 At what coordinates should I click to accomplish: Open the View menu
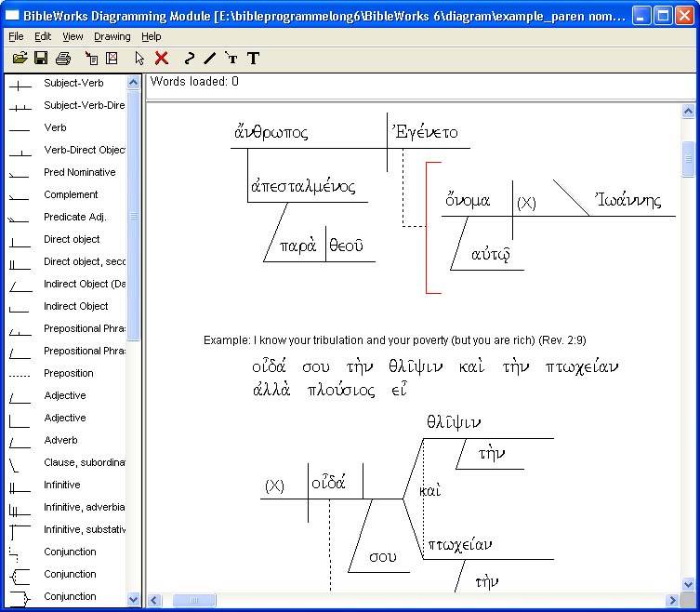[x=73, y=36]
